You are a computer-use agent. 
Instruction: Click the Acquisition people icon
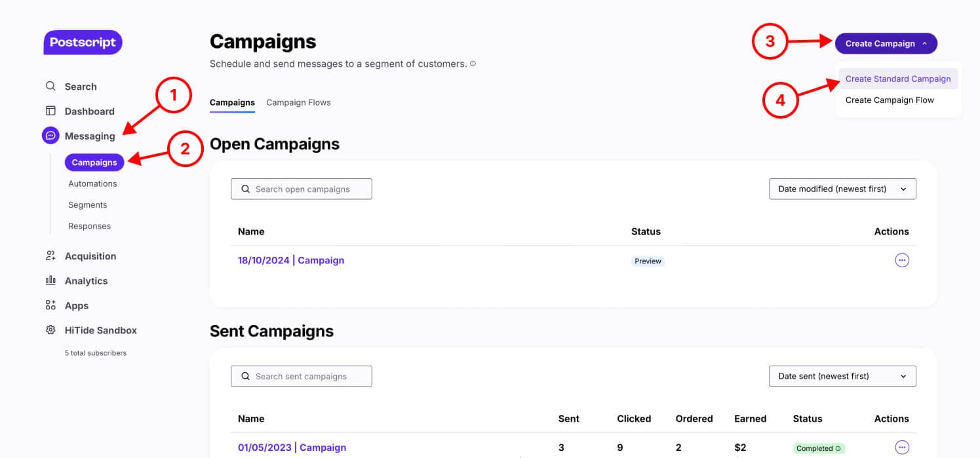tap(50, 256)
